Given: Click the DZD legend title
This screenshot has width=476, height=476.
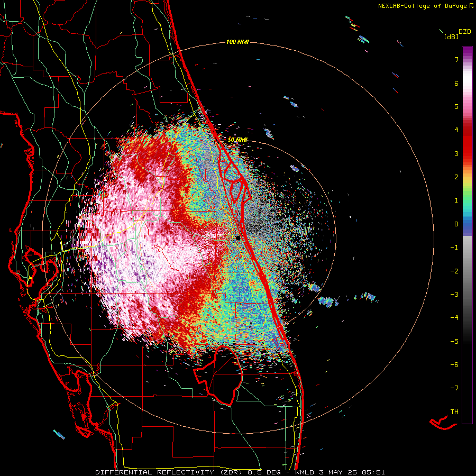Looking at the screenshot, I should (465, 31).
